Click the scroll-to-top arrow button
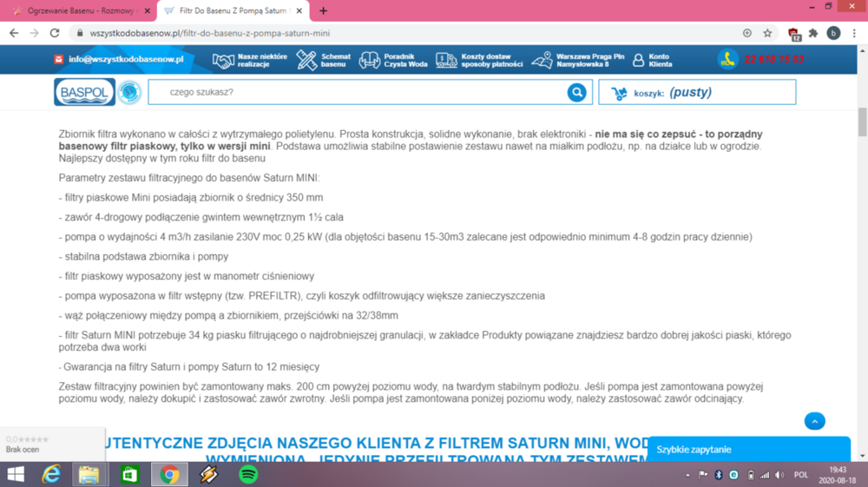 [x=814, y=421]
